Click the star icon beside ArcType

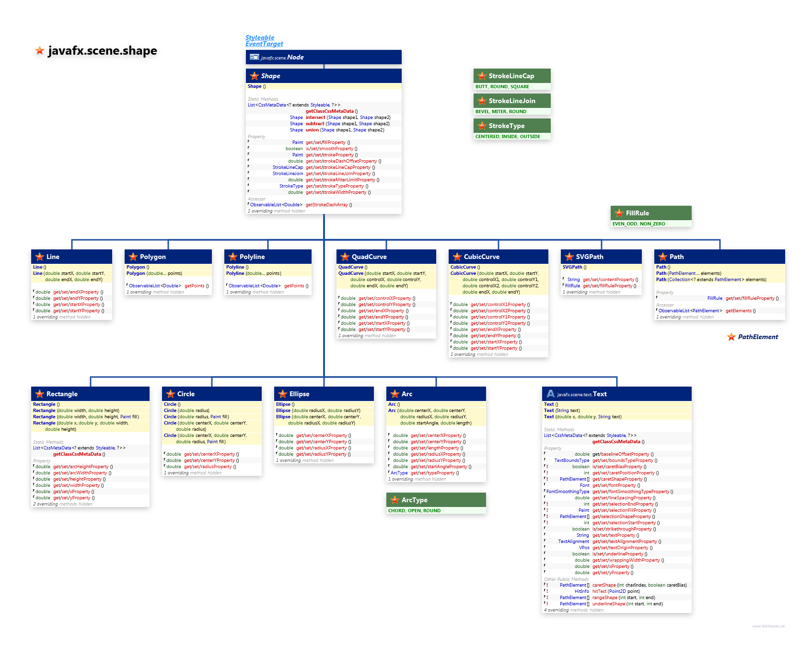394,500
